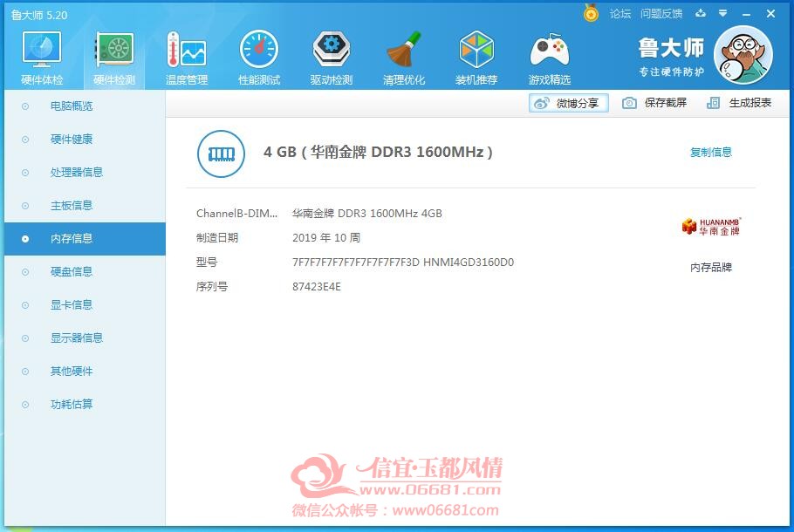Close the 鲁大师 window
Viewport: 794px width, 532px height.
point(770,14)
